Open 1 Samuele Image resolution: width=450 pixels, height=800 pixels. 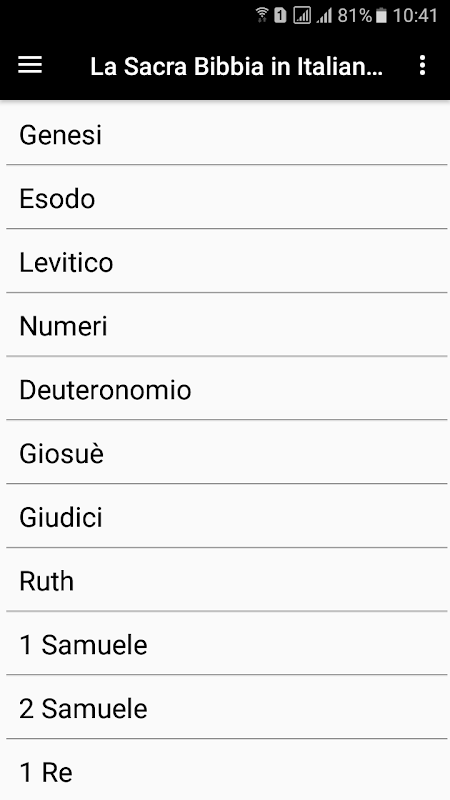[x=227, y=644]
